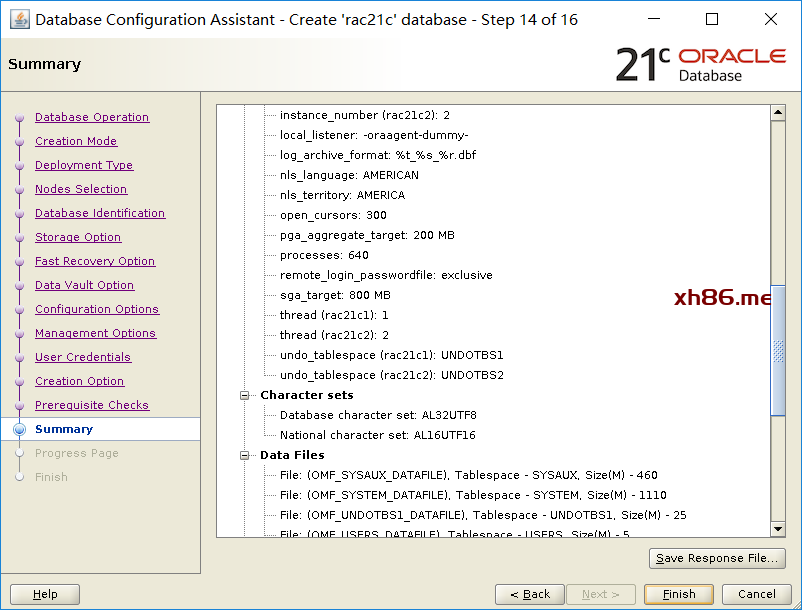Collapse the Character sets tree node
The image size is (802, 610).
[244, 395]
